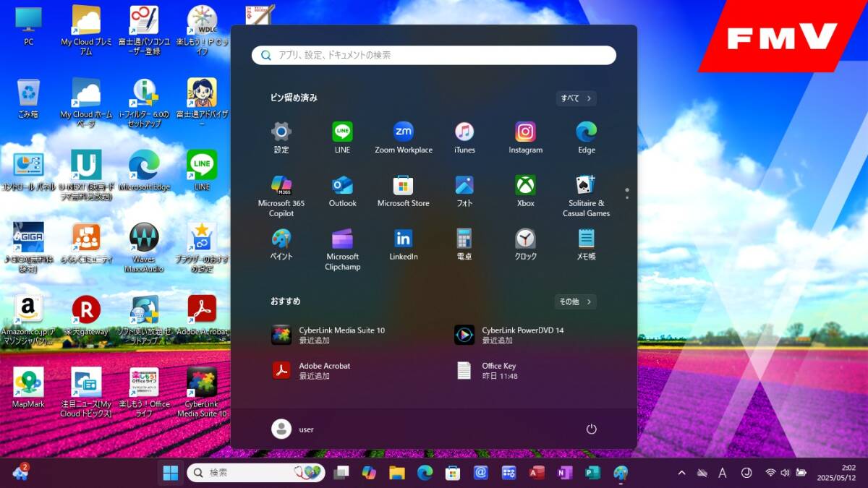Click the power button in Start menu
This screenshot has height=488, width=868.
tap(591, 429)
